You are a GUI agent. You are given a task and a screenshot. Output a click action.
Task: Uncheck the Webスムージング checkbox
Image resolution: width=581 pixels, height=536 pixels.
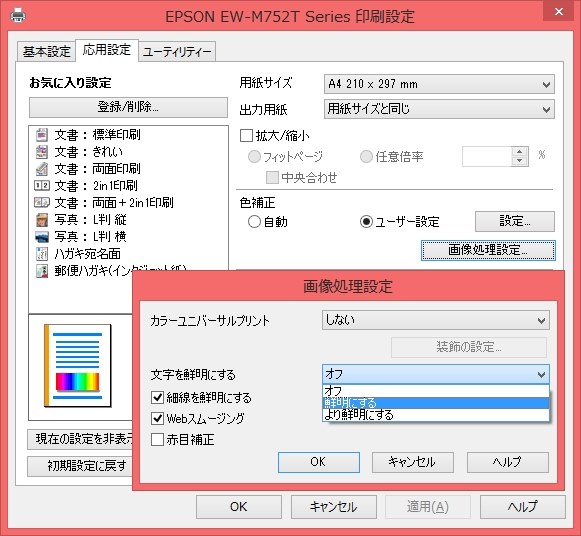click(157, 419)
